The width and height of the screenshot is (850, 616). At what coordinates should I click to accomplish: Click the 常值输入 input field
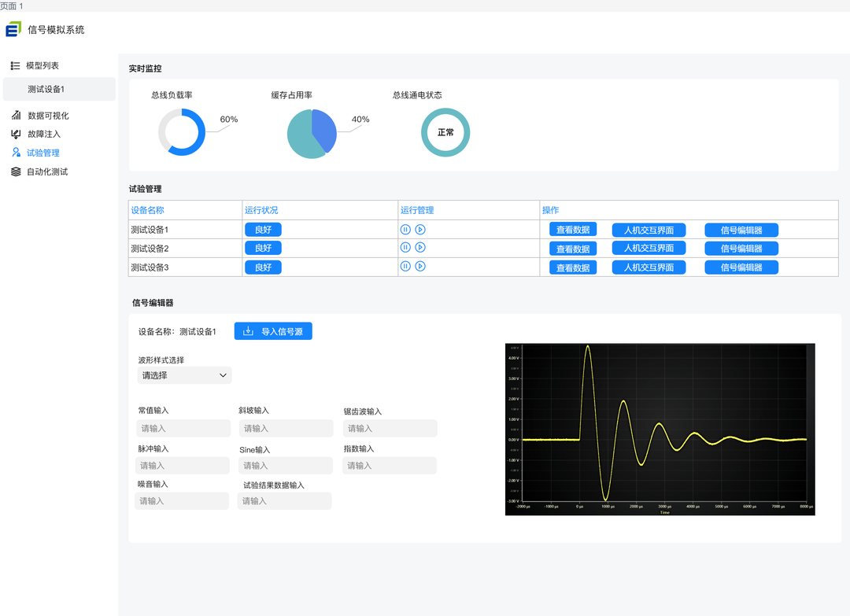click(183, 428)
